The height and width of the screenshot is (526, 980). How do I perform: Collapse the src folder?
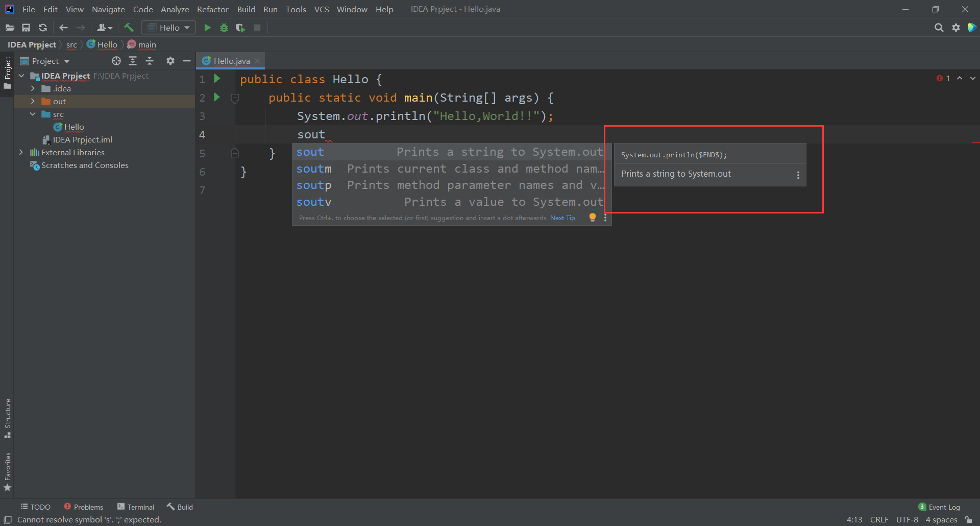pyautogui.click(x=33, y=114)
